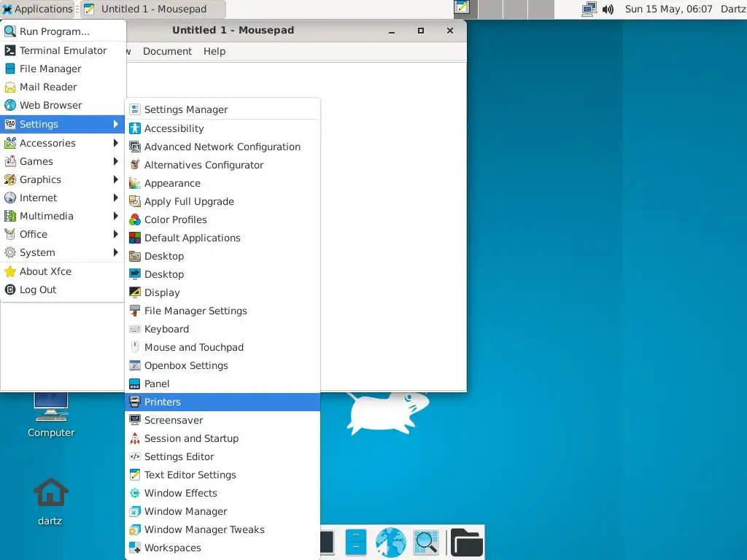Choose File Manager Settings entry
The width and height of the screenshot is (747, 560).
coord(222,311)
